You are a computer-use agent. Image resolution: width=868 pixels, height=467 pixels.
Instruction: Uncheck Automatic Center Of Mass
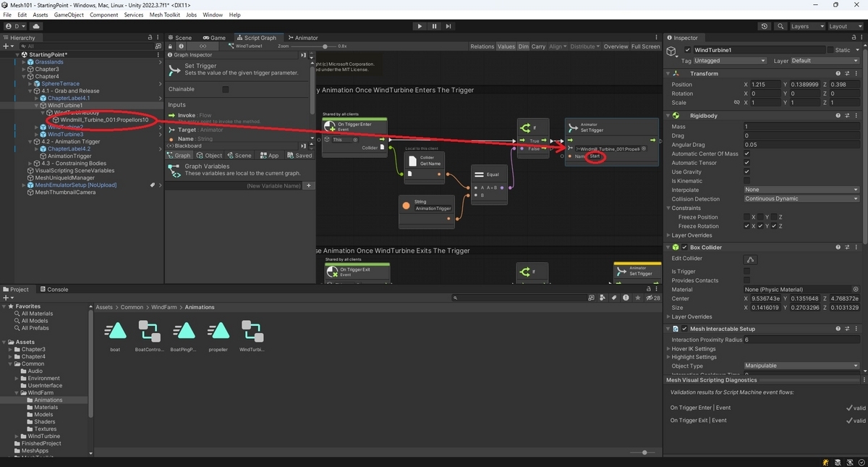click(746, 153)
